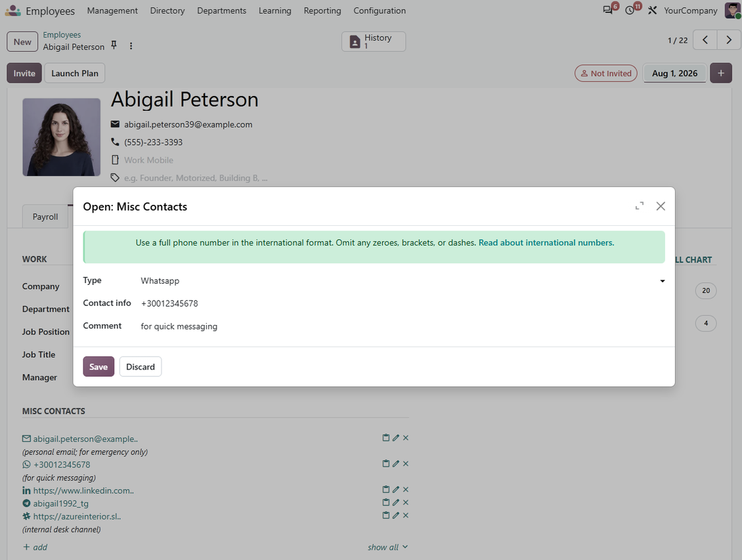742x560 pixels.
Task: Click the tags field placeholder
Action: coord(196,178)
